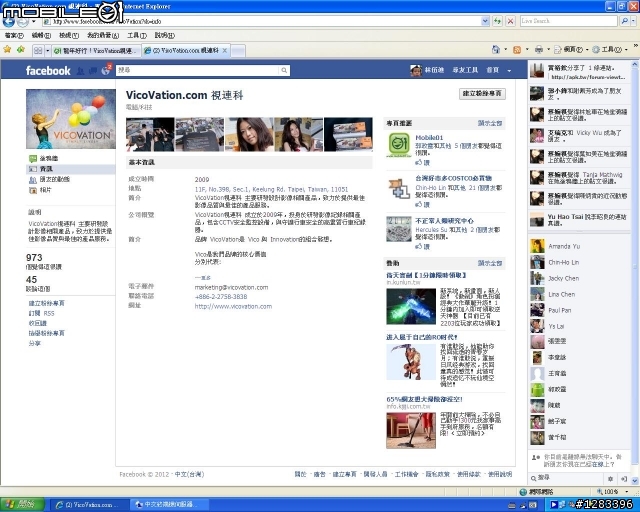640x512 pixels.
Task: Open the 首頁 home link in Facebook header
Action: [492, 70]
